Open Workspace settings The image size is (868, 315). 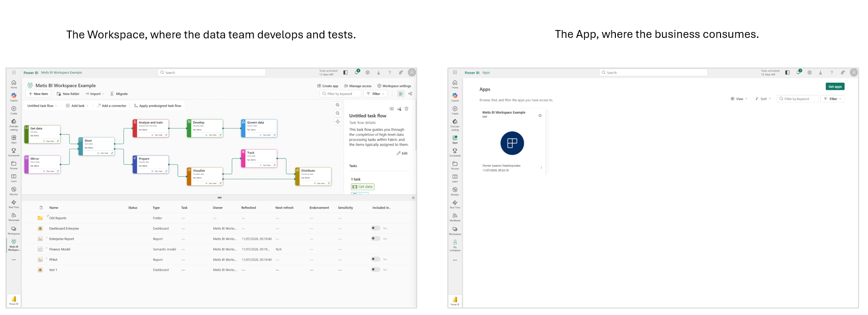[394, 86]
